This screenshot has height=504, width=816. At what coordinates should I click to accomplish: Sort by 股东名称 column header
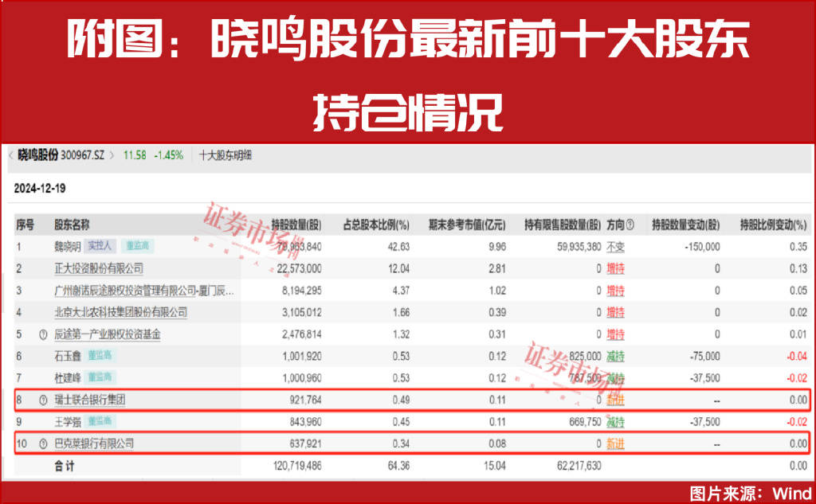coord(72,225)
